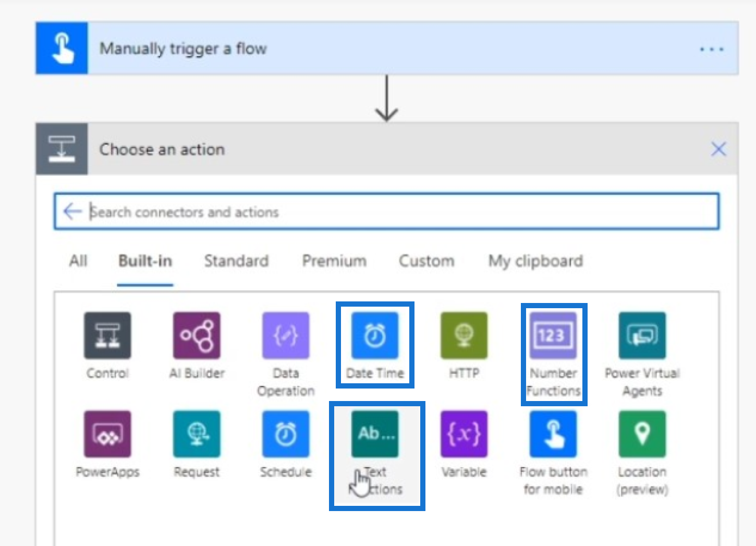Open the AI Builder connector
756x546 pixels.
[x=197, y=335]
